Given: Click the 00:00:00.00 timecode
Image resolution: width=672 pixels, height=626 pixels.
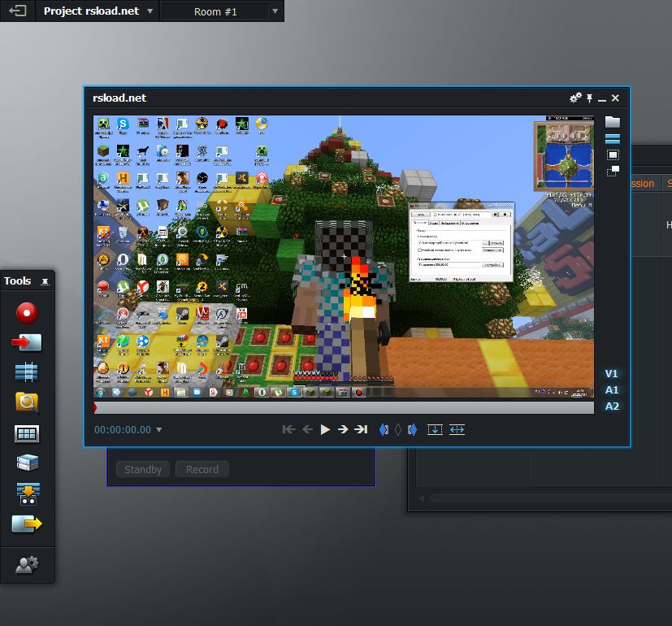Looking at the screenshot, I should click(123, 429).
